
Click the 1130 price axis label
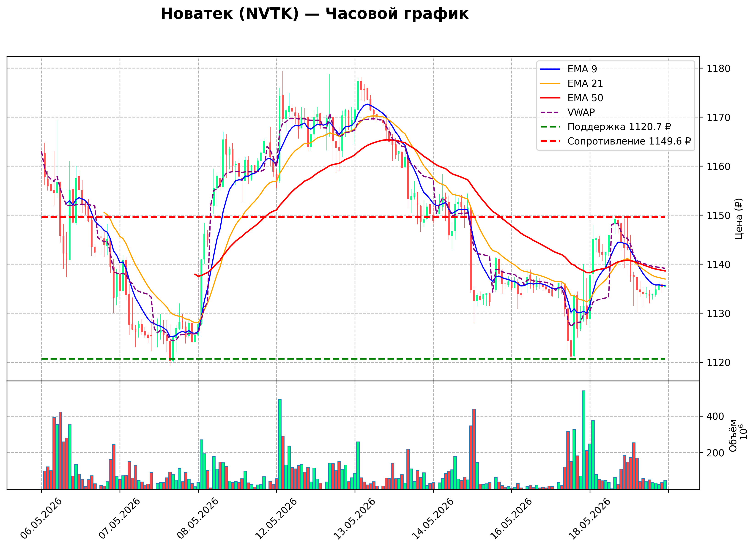pos(718,314)
